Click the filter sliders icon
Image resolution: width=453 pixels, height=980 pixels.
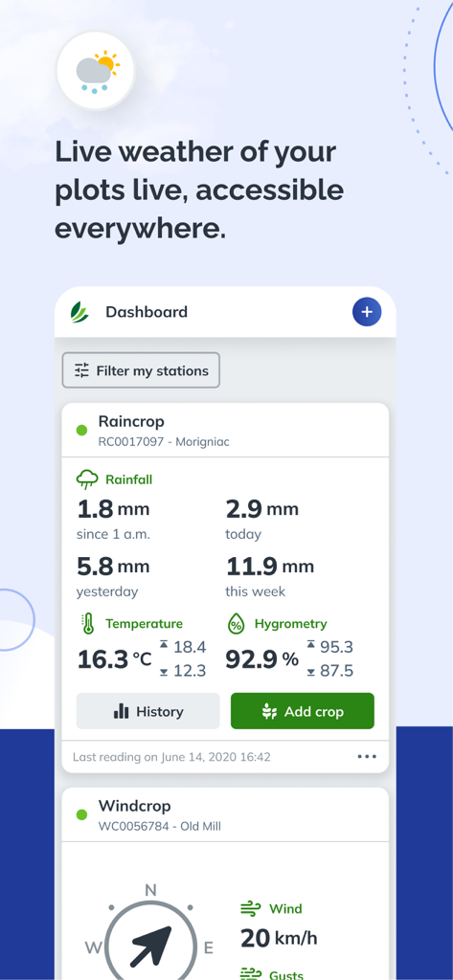[x=82, y=370]
